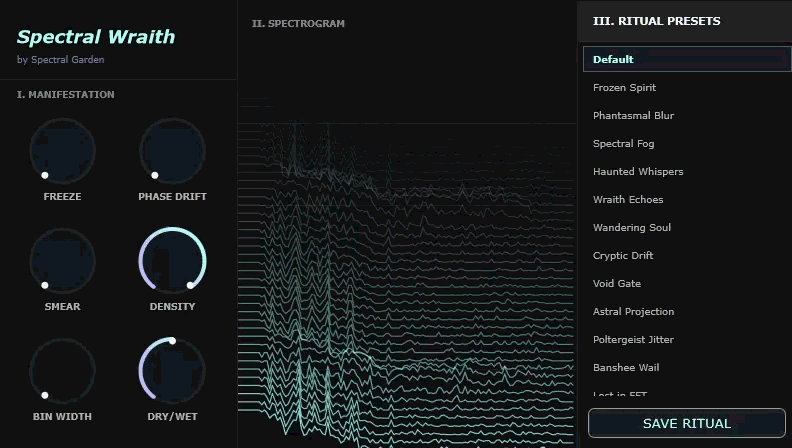
Task: Select the Default preset
Action: [x=687, y=59]
